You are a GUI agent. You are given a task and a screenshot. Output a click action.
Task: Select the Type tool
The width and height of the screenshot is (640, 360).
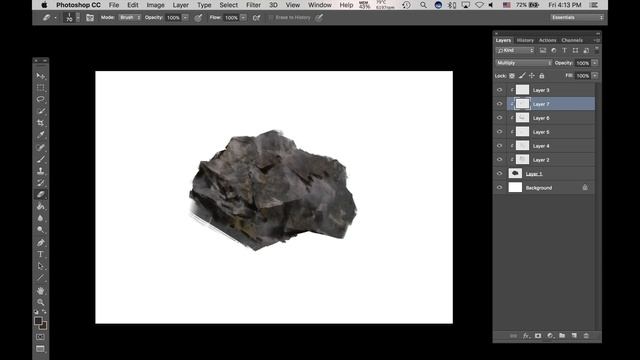(40, 254)
